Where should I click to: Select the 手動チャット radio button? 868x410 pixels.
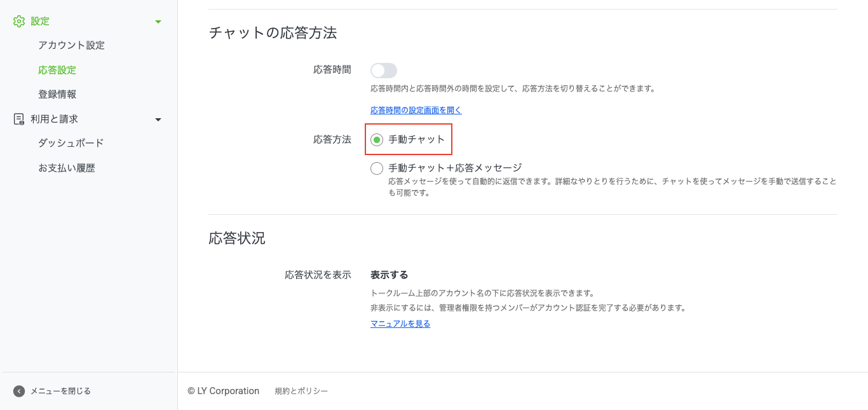377,140
